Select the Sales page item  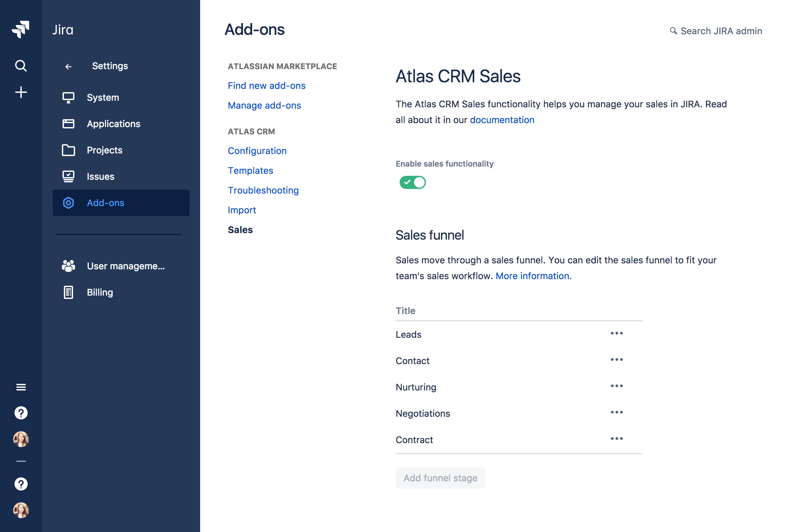click(x=240, y=230)
